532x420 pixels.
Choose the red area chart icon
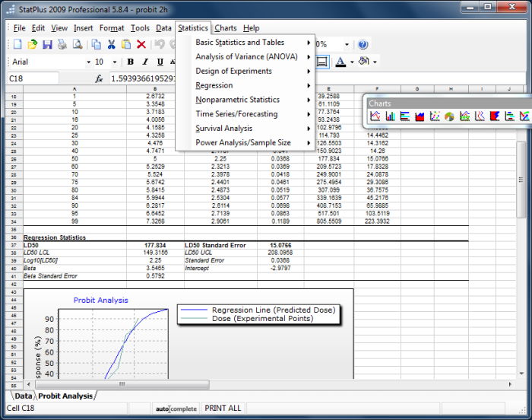pos(420,116)
